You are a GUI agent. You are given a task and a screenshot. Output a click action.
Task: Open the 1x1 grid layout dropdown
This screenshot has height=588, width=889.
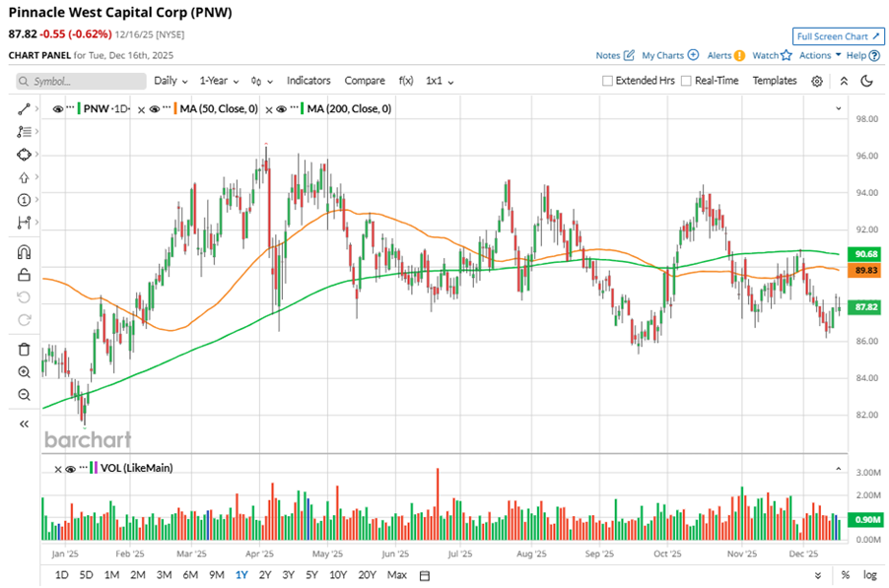(440, 81)
